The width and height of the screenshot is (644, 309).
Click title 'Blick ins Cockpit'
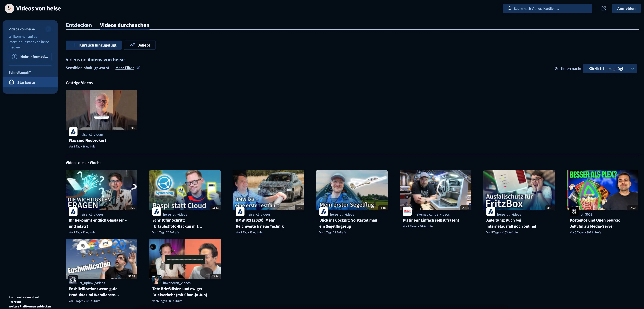[x=348, y=223]
